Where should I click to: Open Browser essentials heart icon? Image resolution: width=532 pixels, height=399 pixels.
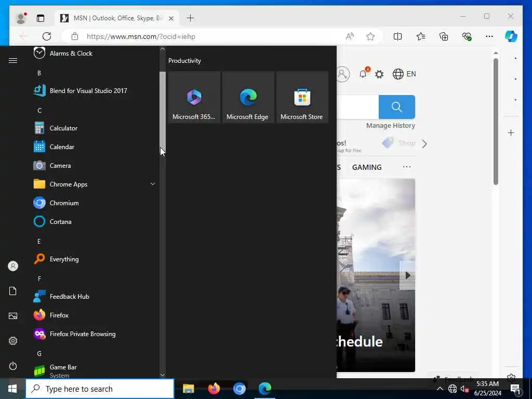coord(467,36)
